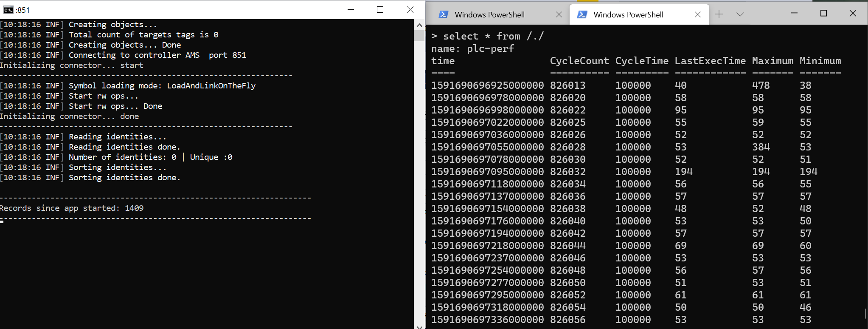This screenshot has width=868, height=329.
Task: Click timestamp 1591690696925000000
Action: click(488, 85)
